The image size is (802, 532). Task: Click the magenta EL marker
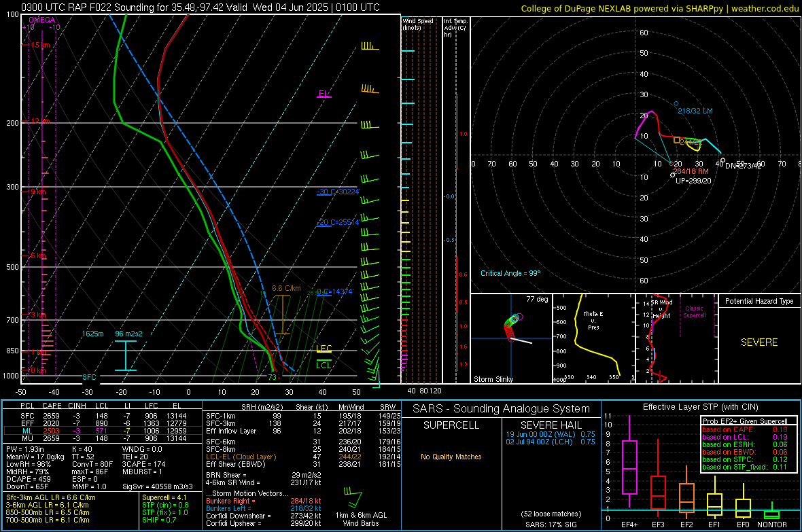pos(324,94)
